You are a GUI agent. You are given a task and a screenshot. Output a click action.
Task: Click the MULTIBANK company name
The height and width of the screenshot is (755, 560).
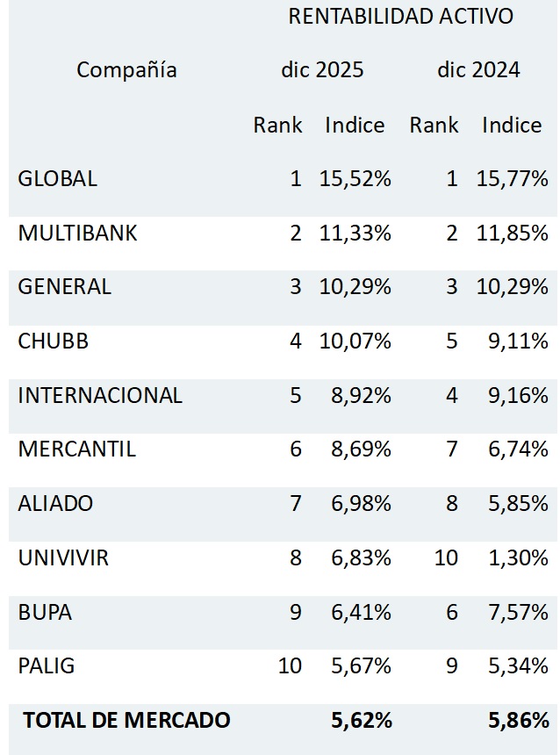click(x=77, y=234)
